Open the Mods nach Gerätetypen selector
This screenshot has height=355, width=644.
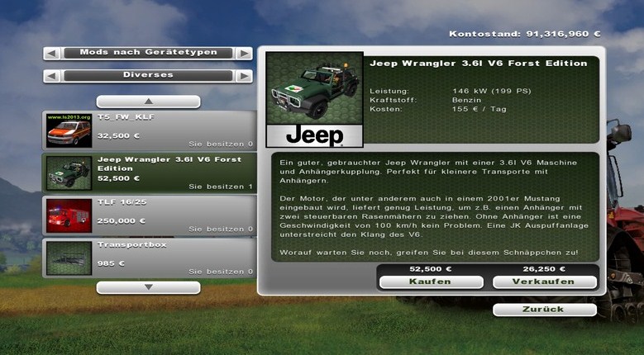148,53
